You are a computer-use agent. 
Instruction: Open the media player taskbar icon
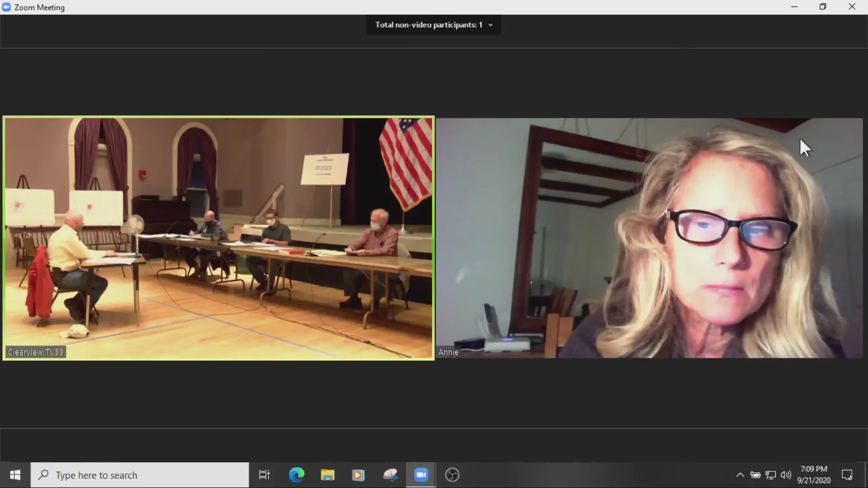tap(358, 475)
